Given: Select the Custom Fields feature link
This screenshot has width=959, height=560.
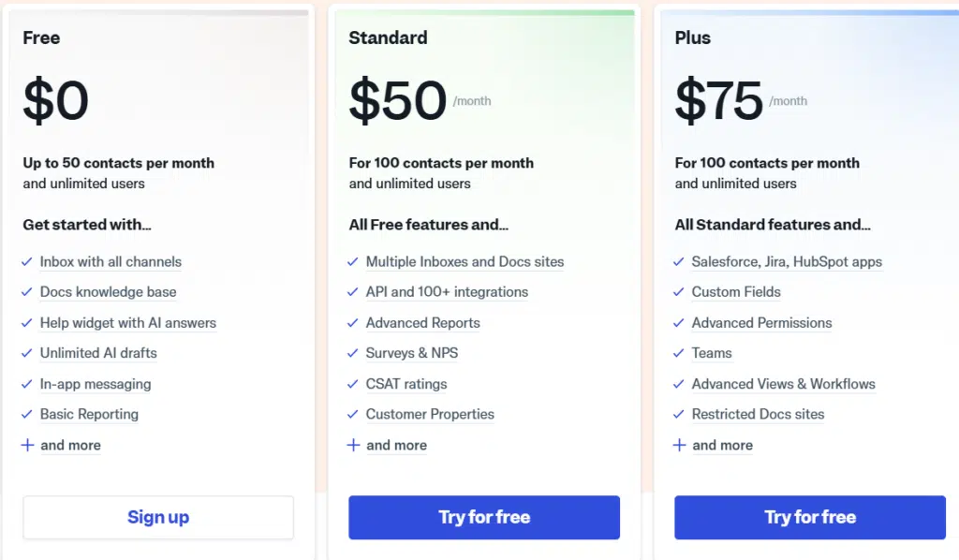Looking at the screenshot, I should tap(736, 292).
